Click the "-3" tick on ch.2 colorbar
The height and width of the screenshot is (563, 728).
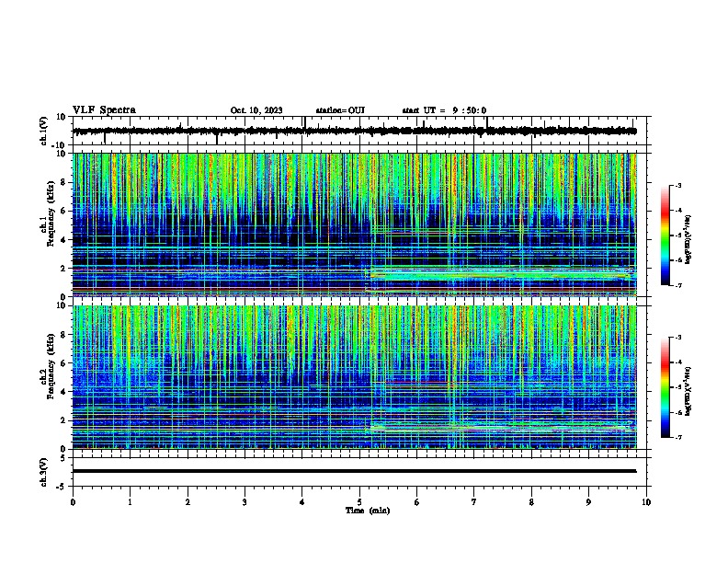677,338
